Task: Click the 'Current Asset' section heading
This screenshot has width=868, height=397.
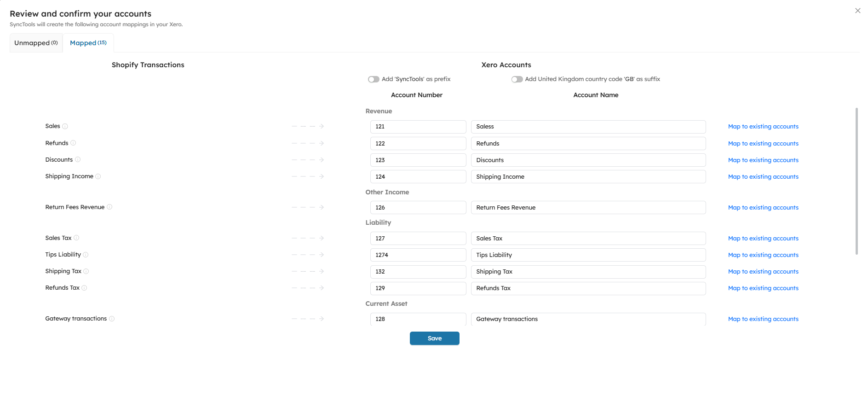Action: [386, 304]
